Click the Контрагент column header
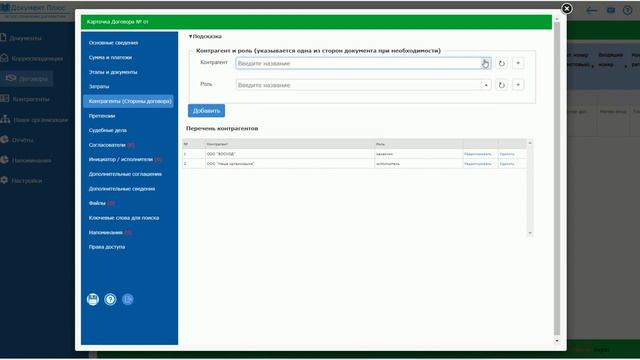640x360 pixels. coord(290,144)
